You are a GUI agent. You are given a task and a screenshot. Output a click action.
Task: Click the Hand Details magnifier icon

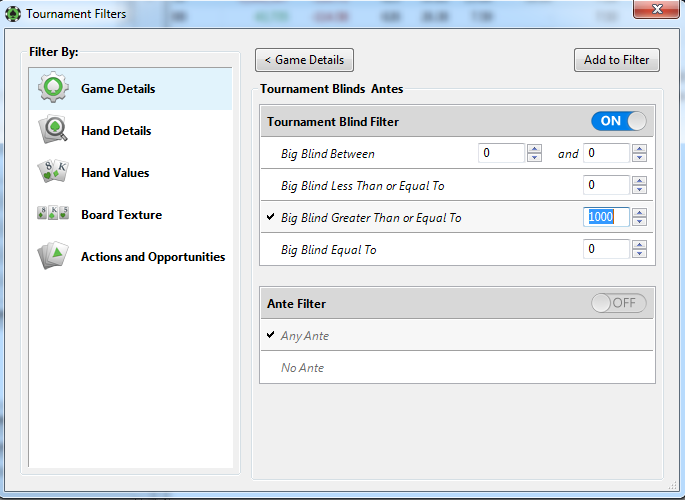point(53,130)
